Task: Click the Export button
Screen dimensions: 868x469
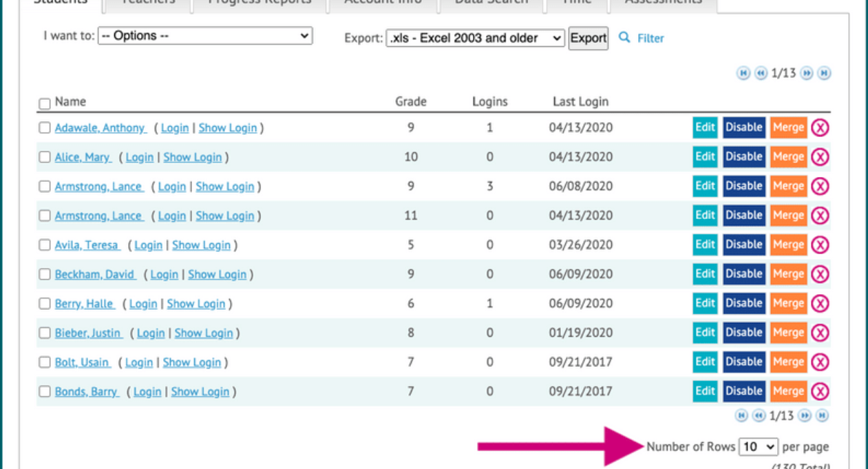Action: (x=589, y=38)
